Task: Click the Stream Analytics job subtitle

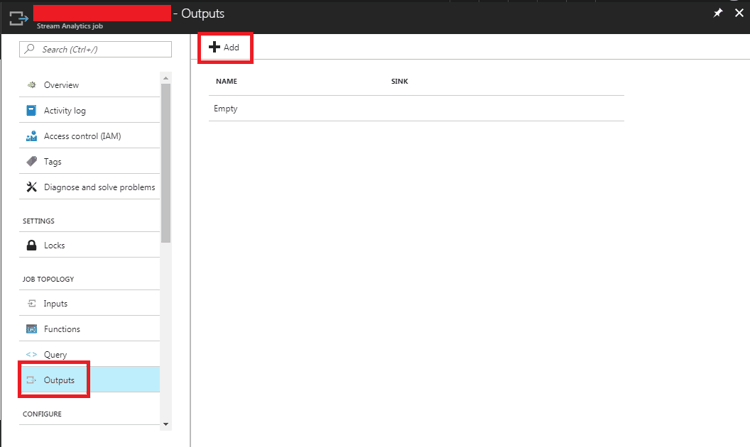Action: click(70, 26)
